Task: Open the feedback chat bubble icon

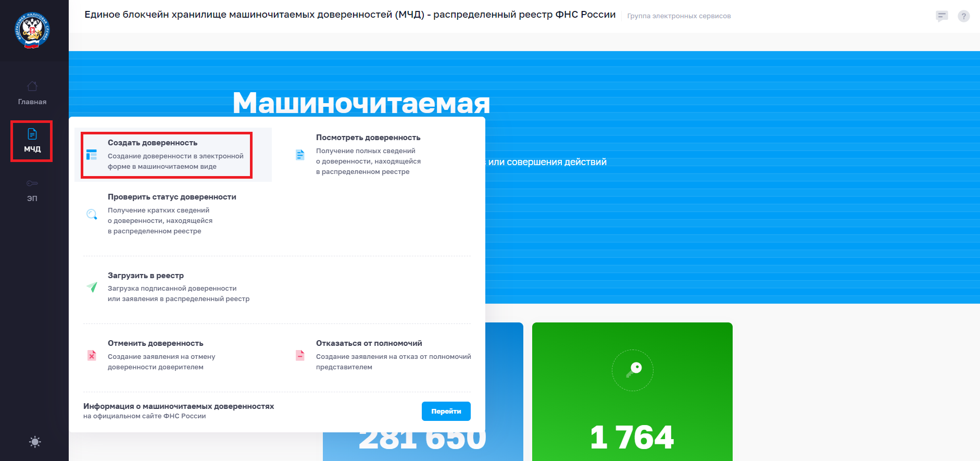Action: click(x=941, y=16)
